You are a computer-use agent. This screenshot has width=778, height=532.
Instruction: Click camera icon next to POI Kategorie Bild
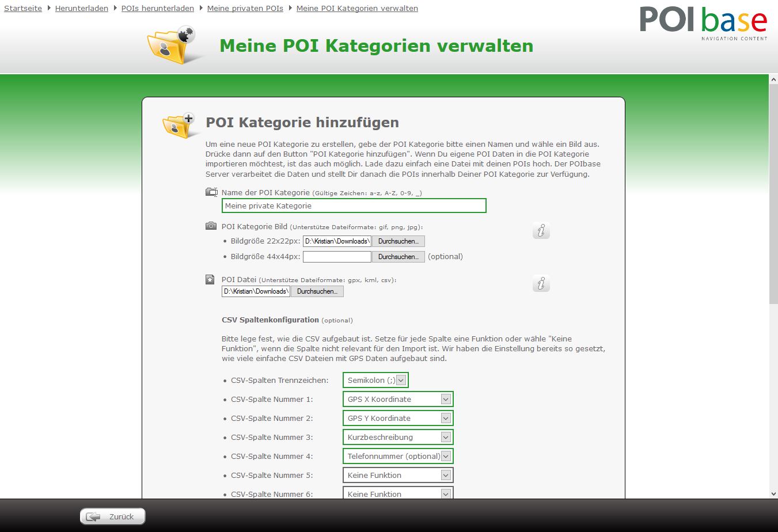[211, 226]
